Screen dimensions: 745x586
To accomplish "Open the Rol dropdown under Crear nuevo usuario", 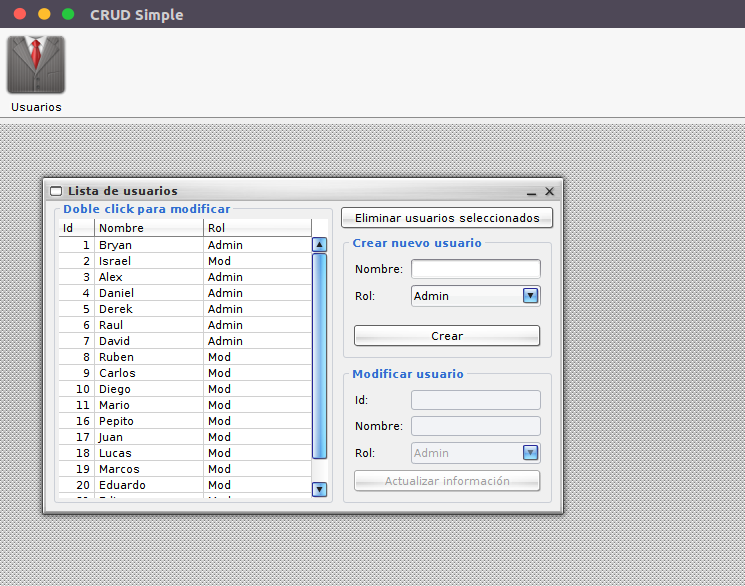I will [530, 296].
